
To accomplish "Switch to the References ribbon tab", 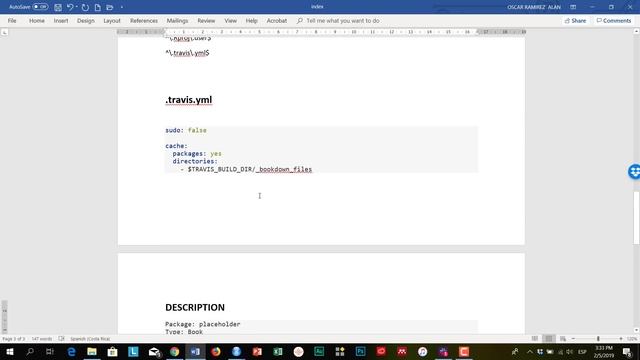I will [x=144, y=20].
